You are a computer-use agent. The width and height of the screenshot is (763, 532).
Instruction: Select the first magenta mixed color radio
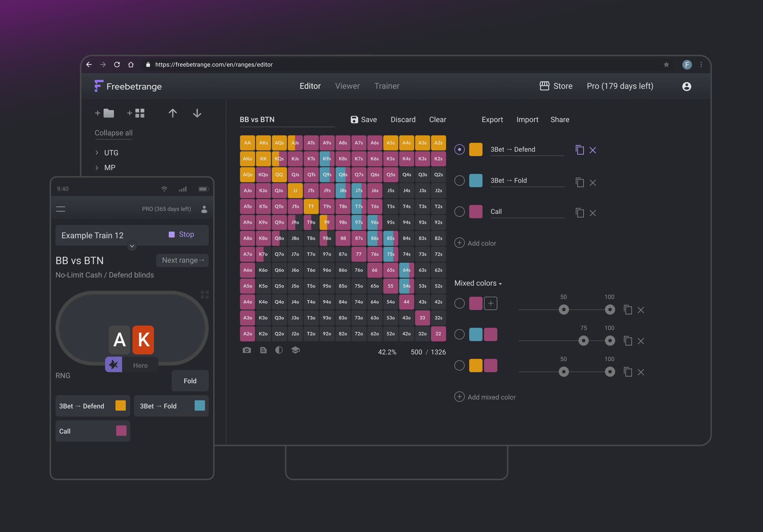[x=460, y=303]
